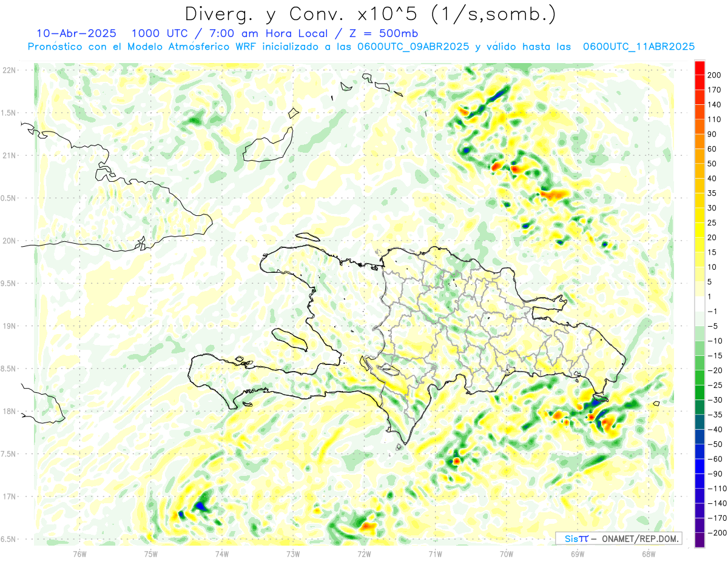The image size is (728, 562).
Task: Click the positive color scale label '60'
Action: point(712,149)
